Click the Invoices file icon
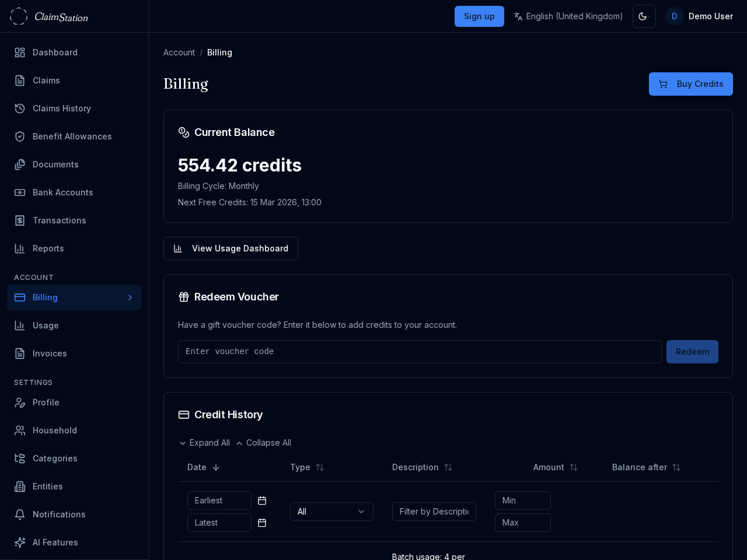747x560 pixels. pyautogui.click(x=20, y=353)
